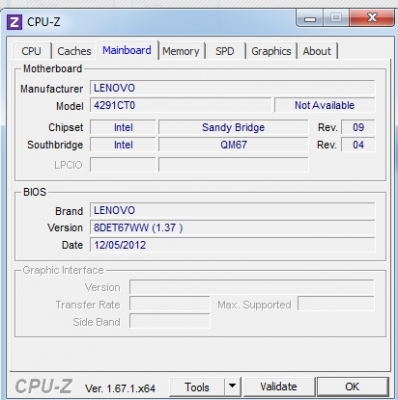Click the Max. Supported field
Viewport: 398px width, 400px height.
336,304
